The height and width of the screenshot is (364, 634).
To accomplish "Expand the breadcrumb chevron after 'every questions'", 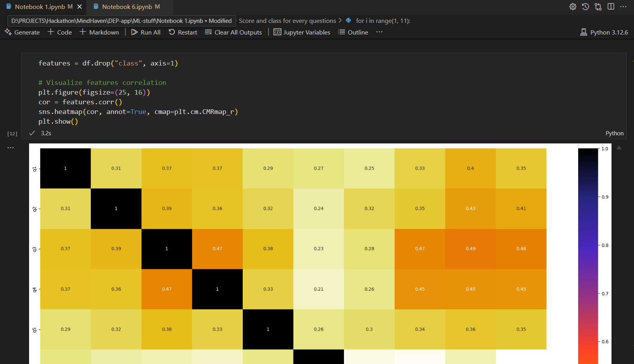I will 340,21.
